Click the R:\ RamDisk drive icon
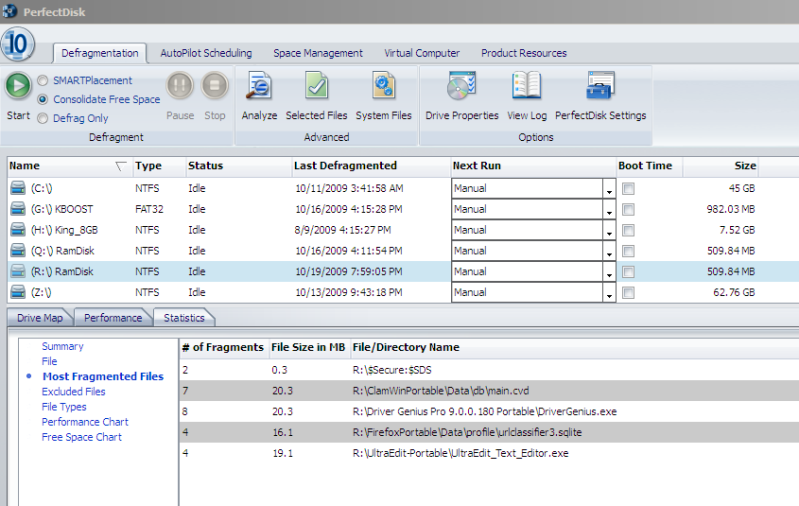 click(x=18, y=272)
